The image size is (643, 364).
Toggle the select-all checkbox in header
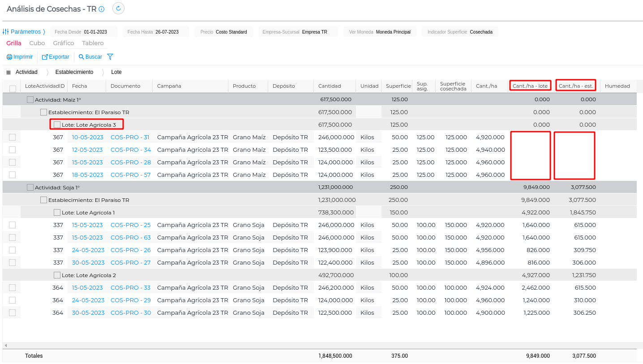coord(13,89)
